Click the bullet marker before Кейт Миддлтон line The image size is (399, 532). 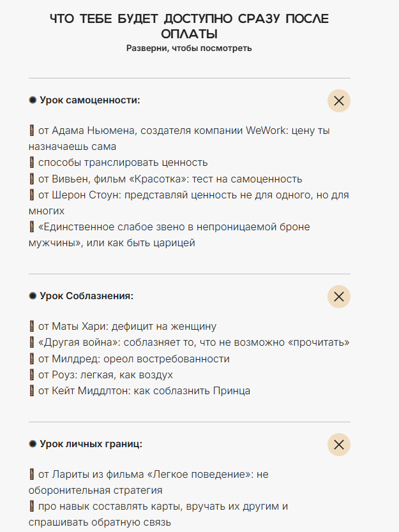click(32, 390)
